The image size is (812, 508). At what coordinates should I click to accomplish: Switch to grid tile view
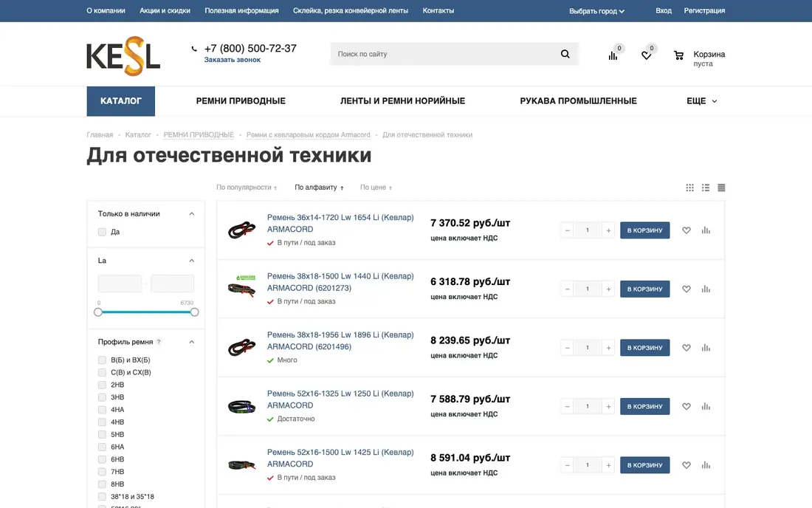pyautogui.click(x=689, y=188)
